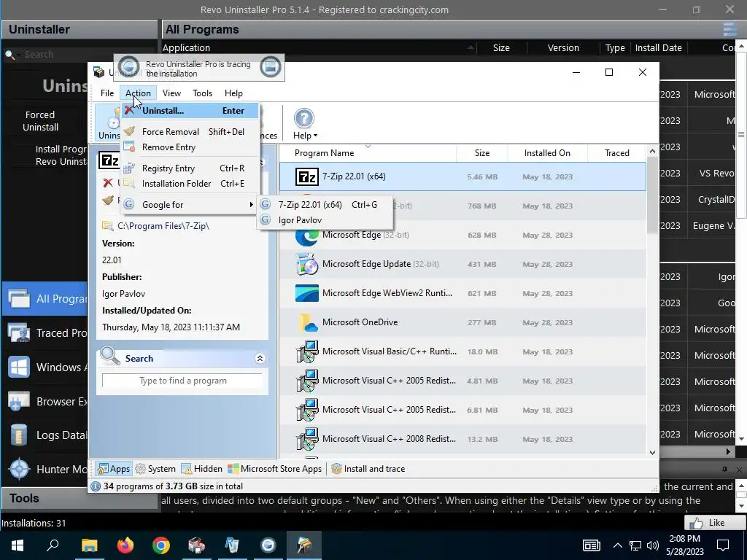Open File Explorer from taskbar

point(89,545)
